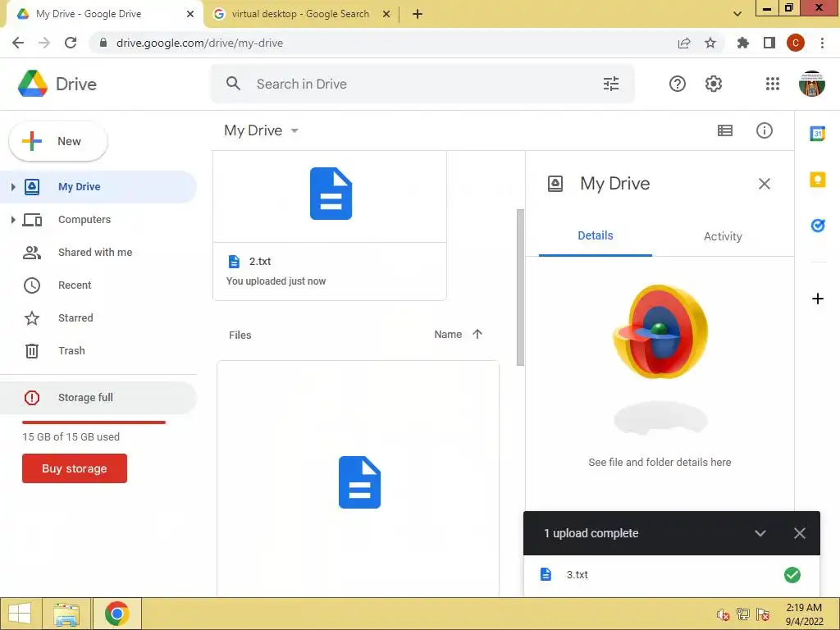The height and width of the screenshot is (630, 840).
Task: Open the Support help icon
Action: (677, 84)
